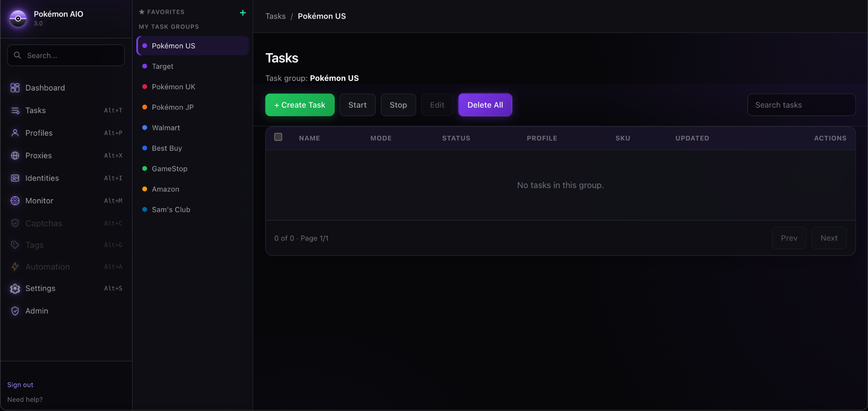Open the Walmart task group
The width and height of the screenshot is (868, 411).
(193, 127)
